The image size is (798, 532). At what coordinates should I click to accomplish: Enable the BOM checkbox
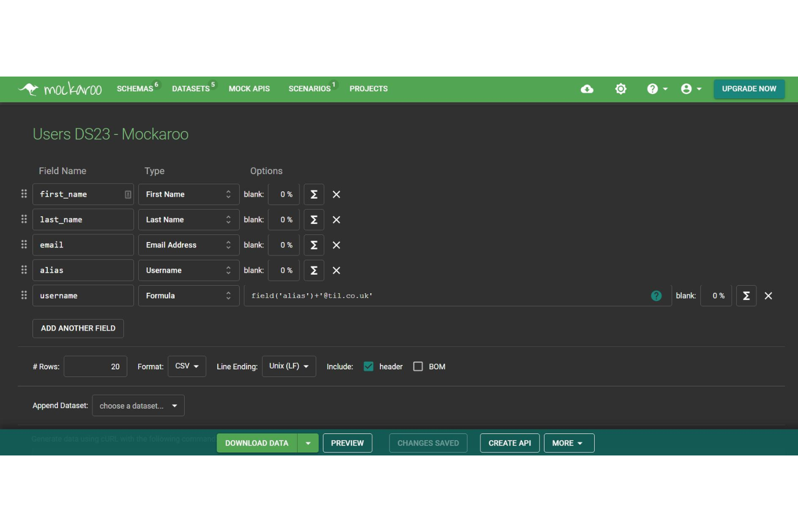(418, 367)
